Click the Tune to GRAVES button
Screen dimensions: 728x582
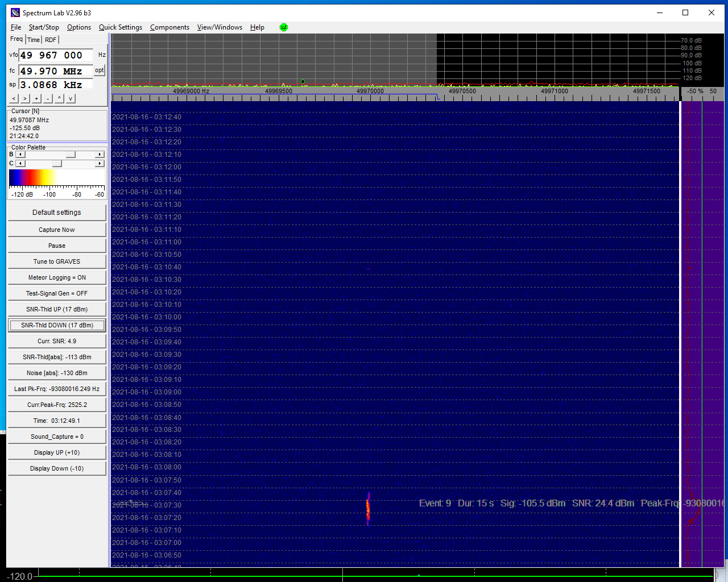[57, 261]
